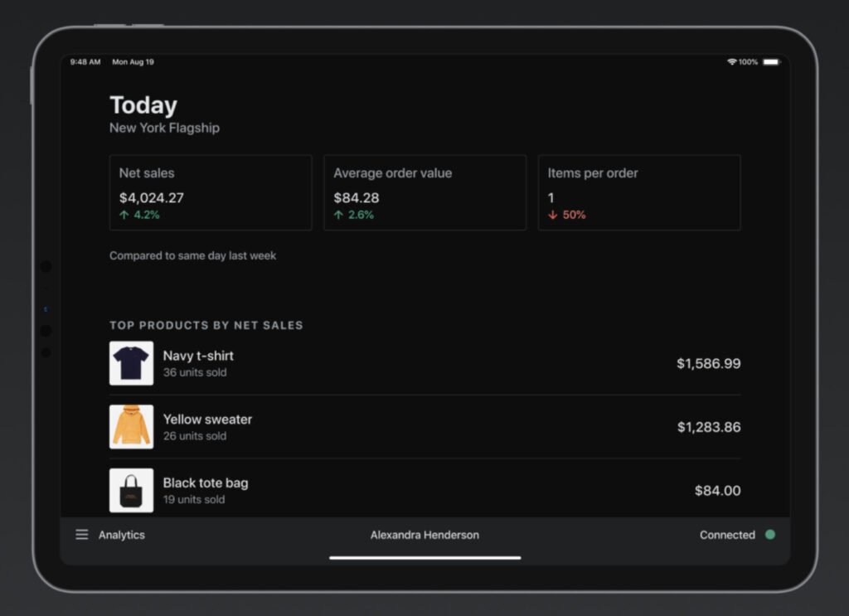Click the Connected status text
The image size is (849, 616).
(727, 535)
